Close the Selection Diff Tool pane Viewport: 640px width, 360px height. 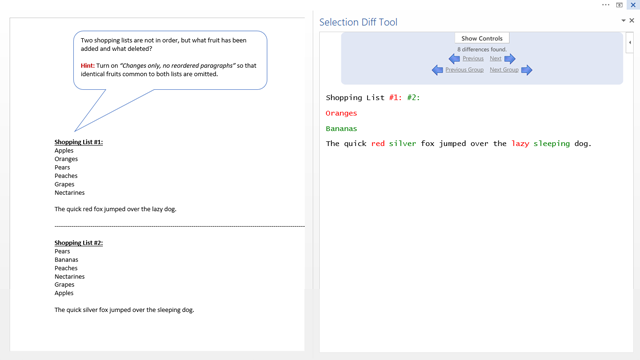tap(631, 20)
